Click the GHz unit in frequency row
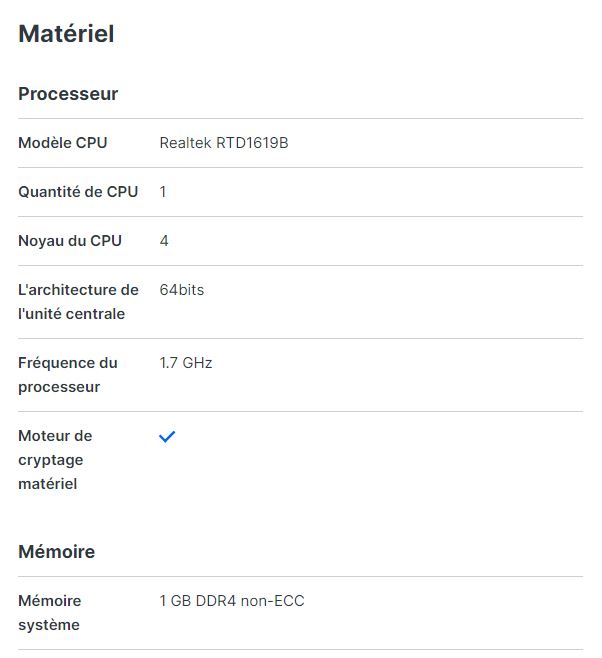Viewport: 602px width, 658px height. pyautogui.click(x=198, y=363)
